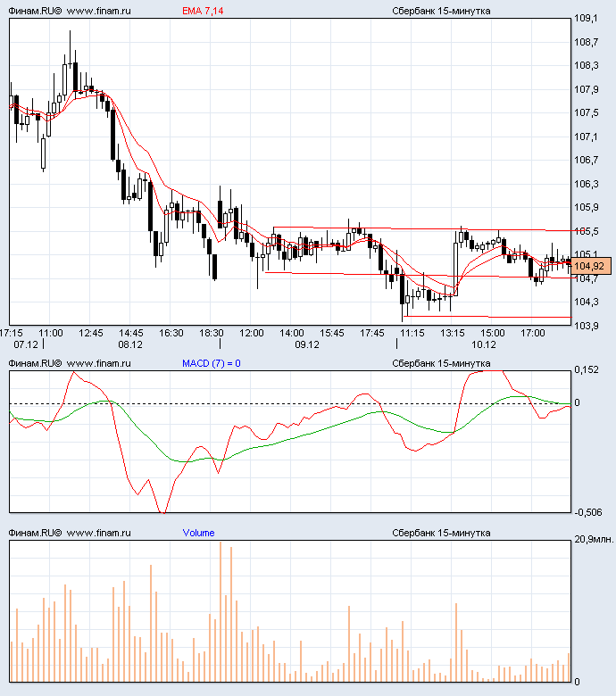
Task: Click the 106,3 price axis label
Action: point(587,184)
